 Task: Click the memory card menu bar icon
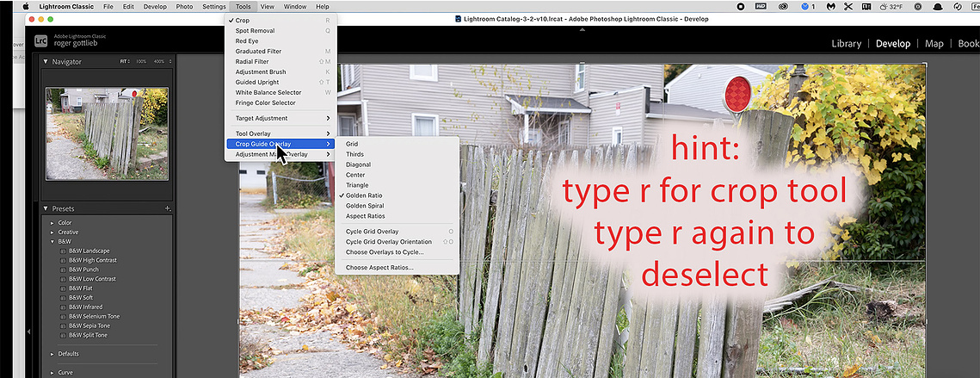coord(866,6)
